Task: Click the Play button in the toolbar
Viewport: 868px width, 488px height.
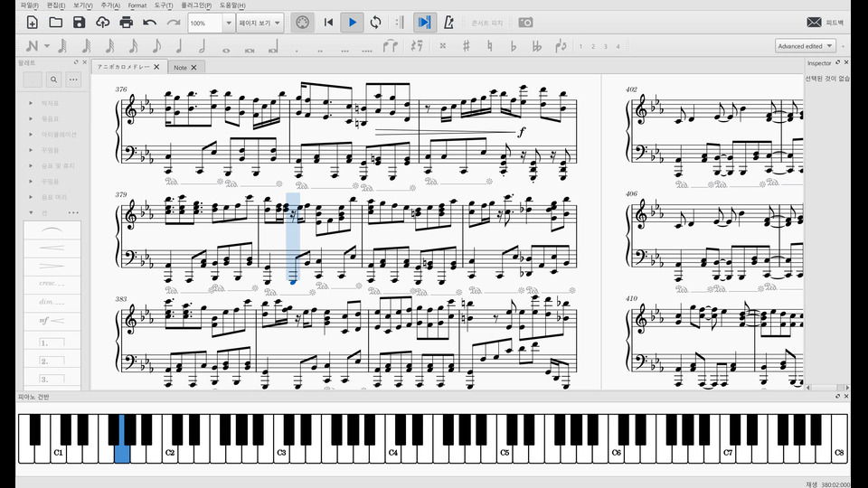Action: click(x=353, y=22)
